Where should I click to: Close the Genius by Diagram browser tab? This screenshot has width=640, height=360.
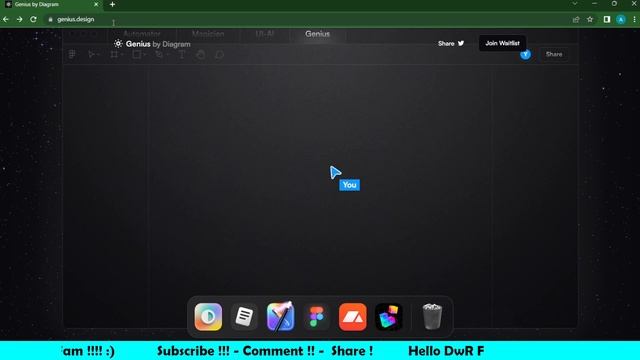click(96, 4)
